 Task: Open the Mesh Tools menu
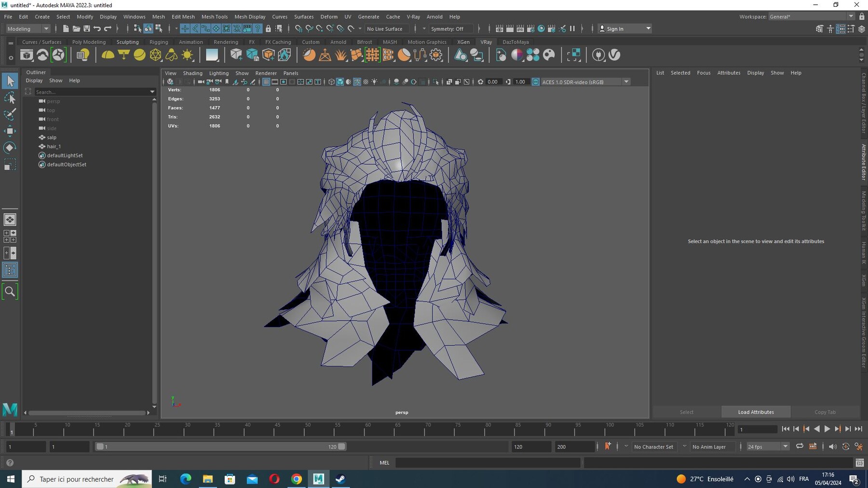pyautogui.click(x=214, y=16)
